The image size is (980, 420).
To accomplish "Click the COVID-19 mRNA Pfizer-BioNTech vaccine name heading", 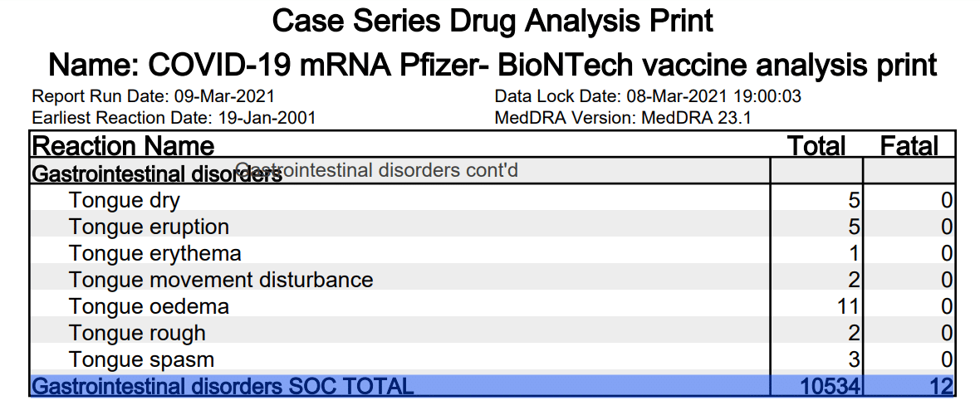I will coord(492,64).
